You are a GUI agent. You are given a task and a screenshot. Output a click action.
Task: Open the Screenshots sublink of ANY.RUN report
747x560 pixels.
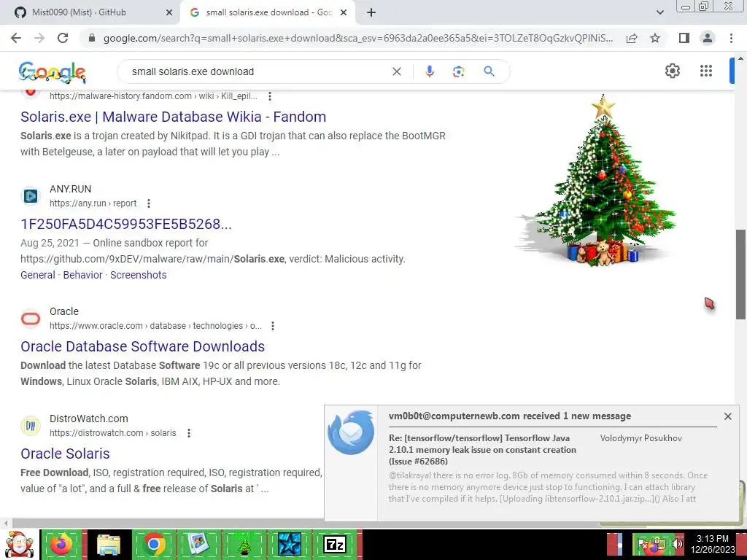(x=139, y=275)
